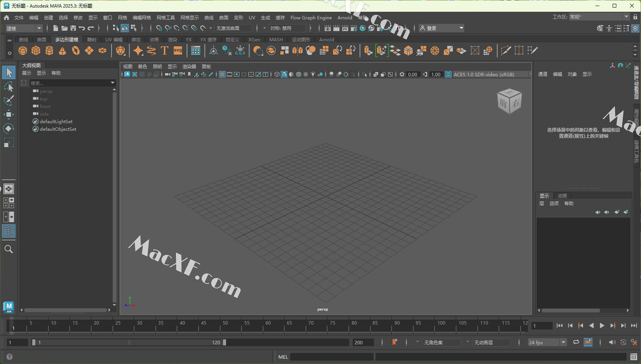Click the Outliner search field
This screenshot has width=641, height=364.
click(70, 83)
